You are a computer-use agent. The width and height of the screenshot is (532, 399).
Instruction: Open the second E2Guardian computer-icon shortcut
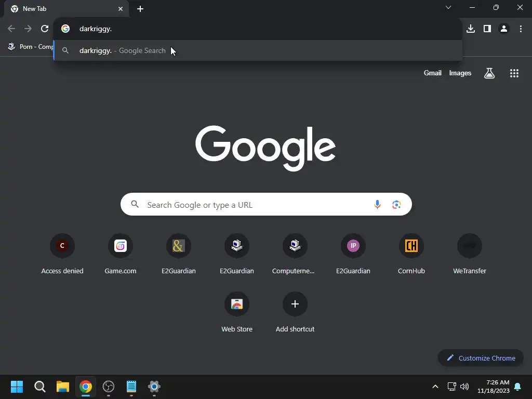(x=237, y=254)
